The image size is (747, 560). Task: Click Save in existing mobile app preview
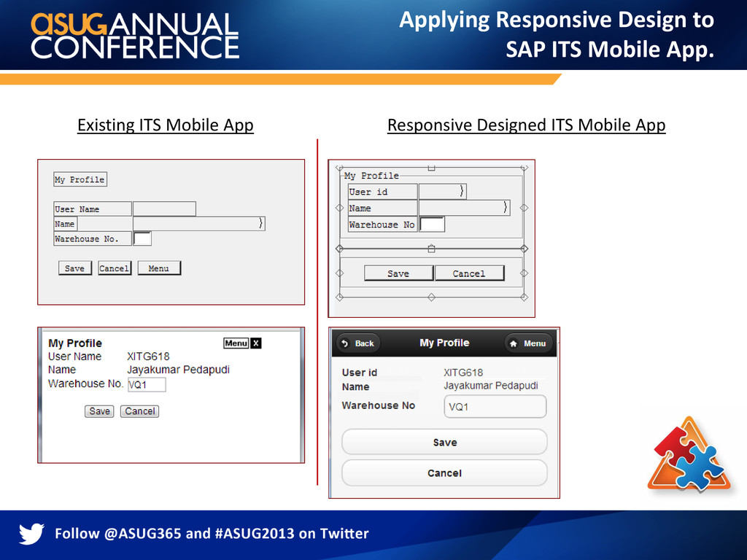coord(99,411)
